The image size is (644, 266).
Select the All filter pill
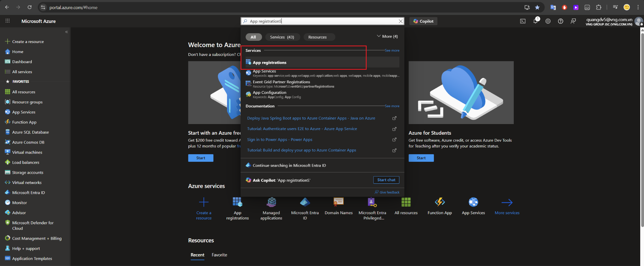pos(253,37)
